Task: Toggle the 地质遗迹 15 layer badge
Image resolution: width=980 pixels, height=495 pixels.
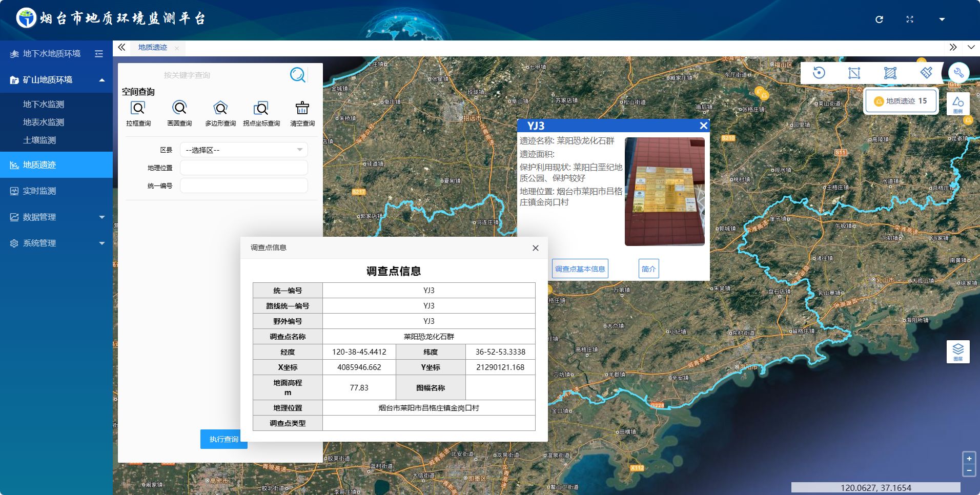Action: (901, 101)
